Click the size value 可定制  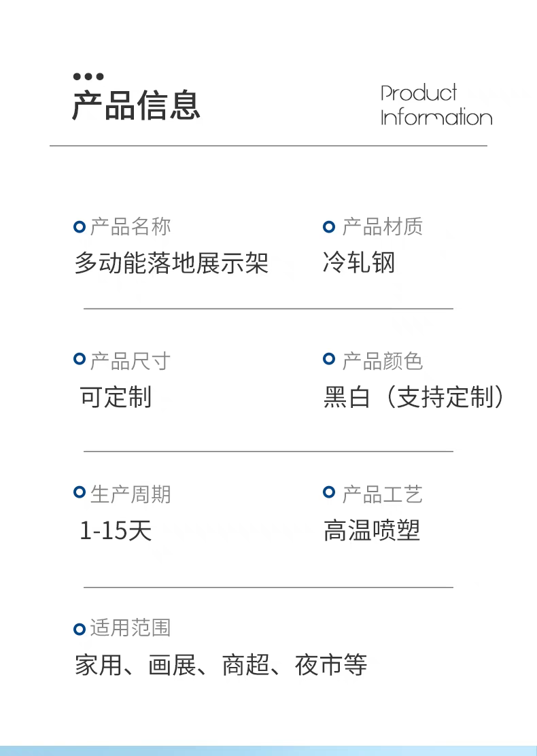click(x=116, y=397)
